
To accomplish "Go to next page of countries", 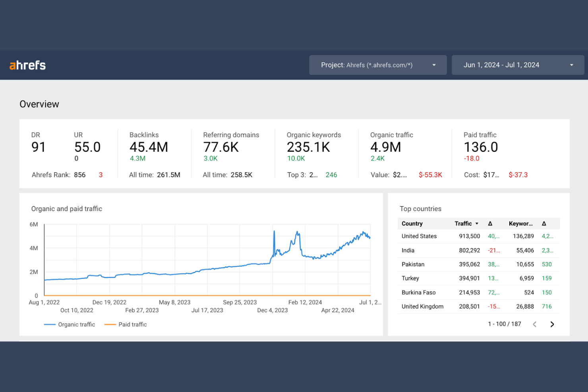I will click(x=552, y=324).
